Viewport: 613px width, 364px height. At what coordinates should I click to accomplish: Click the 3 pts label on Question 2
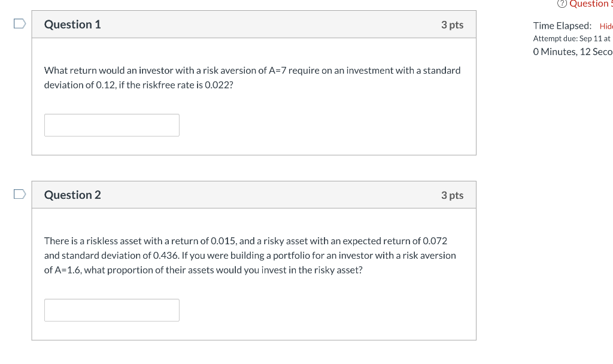click(453, 195)
